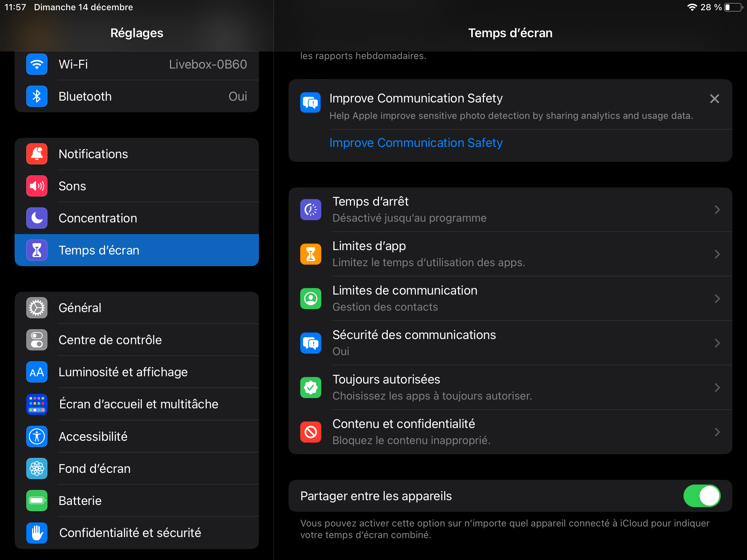Expand Temps d'arrêt using its chevron
This screenshot has width=747, height=560.
click(717, 210)
